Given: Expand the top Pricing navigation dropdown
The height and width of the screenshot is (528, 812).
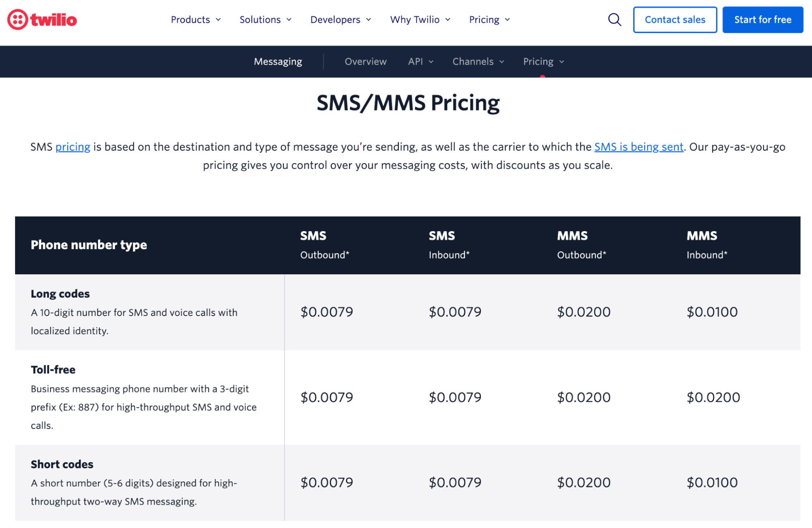Looking at the screenshot, I should coord(507,19).
